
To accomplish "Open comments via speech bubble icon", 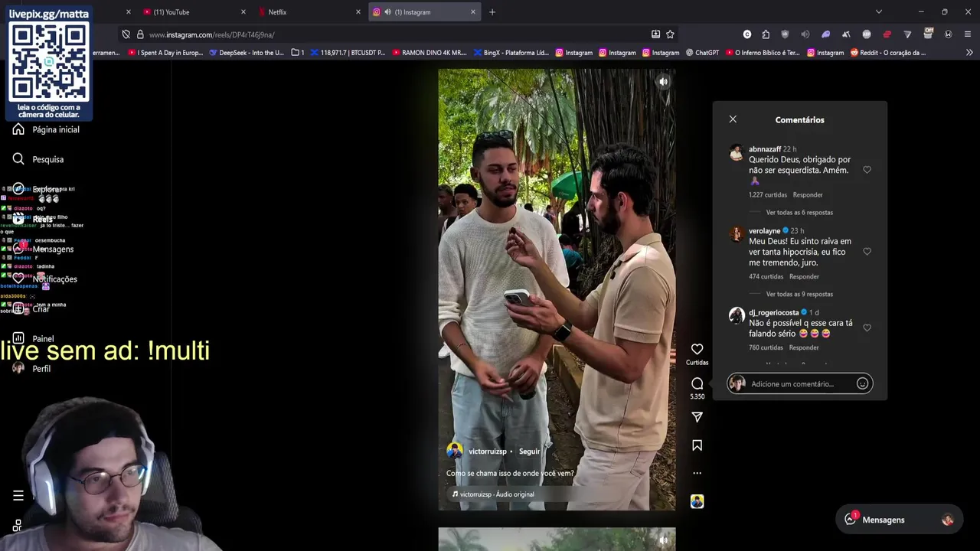I will click(x=697, y=383).
